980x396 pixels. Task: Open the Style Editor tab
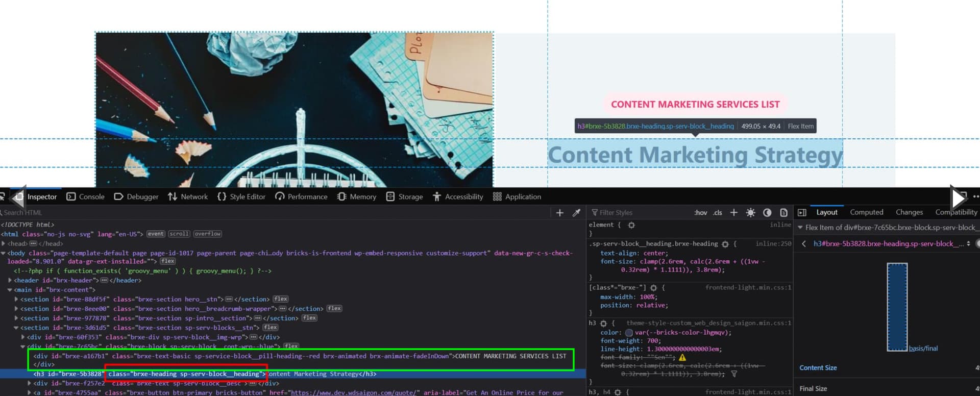pyautogui.click(x=241, y=196)
